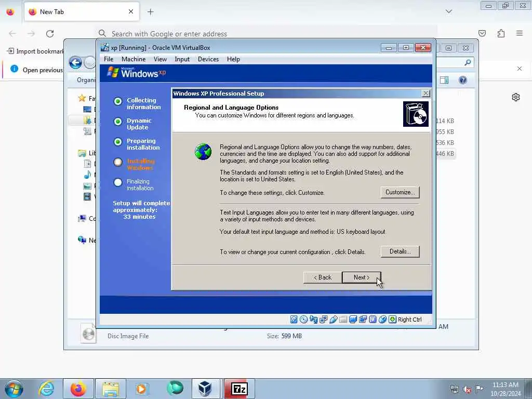Click the optical disk indicator in VirtualBox status bar

303,320
